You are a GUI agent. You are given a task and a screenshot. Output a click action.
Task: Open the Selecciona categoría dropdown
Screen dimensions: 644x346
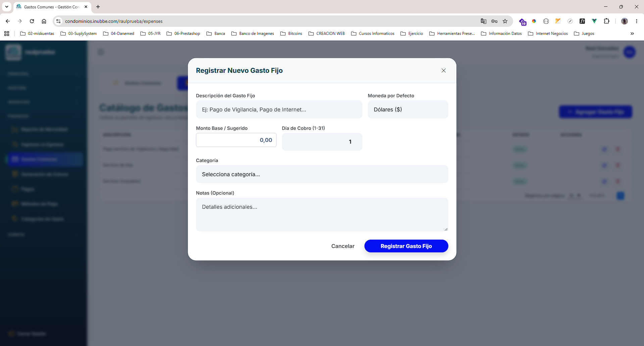tap(322, 174)
